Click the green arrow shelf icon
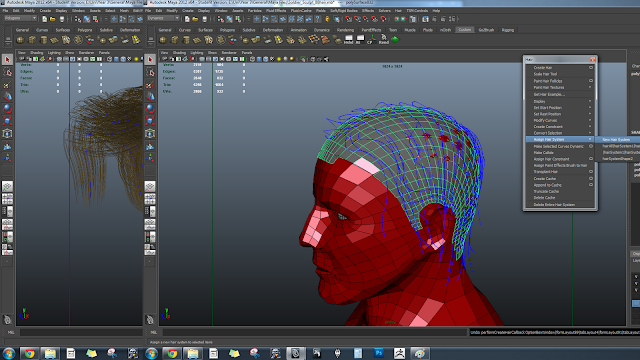This screenshot has height=360, width=640. tap(396, 40)
